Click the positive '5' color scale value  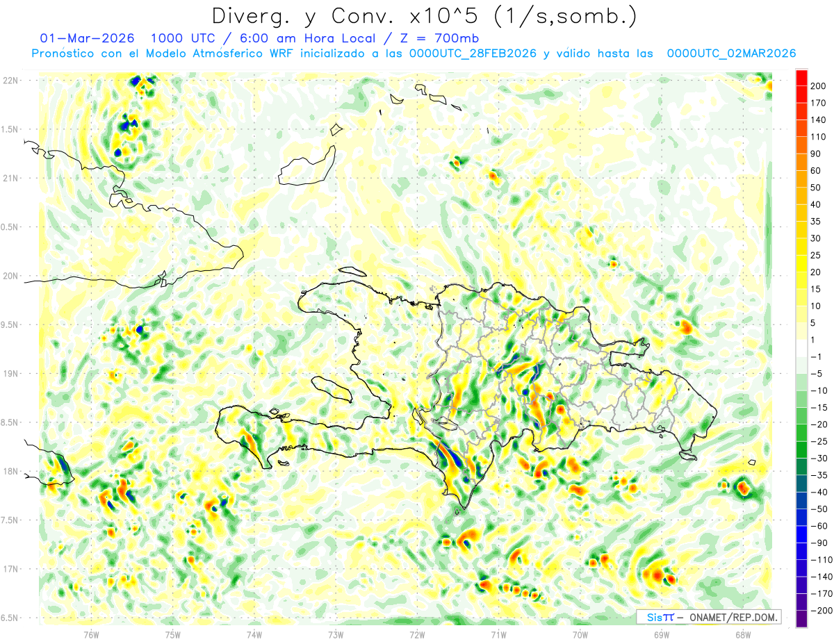(814, 323)
